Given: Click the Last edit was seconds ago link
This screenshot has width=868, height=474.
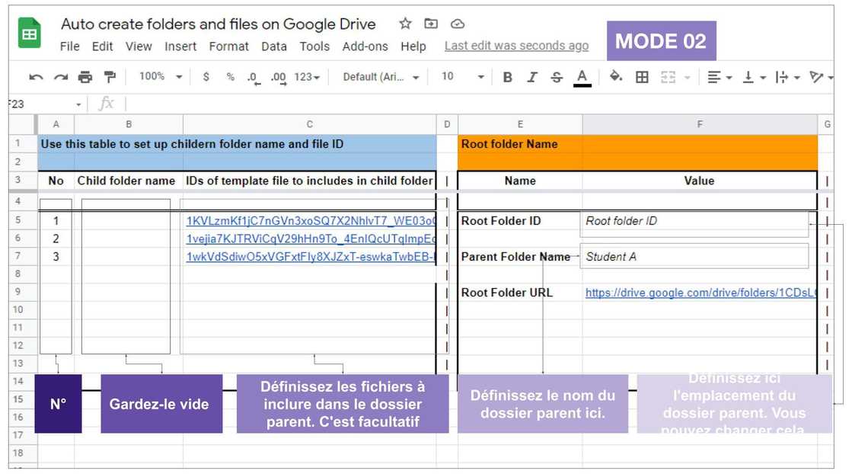Looking at the screenshot, I should [x=516, y=46].
